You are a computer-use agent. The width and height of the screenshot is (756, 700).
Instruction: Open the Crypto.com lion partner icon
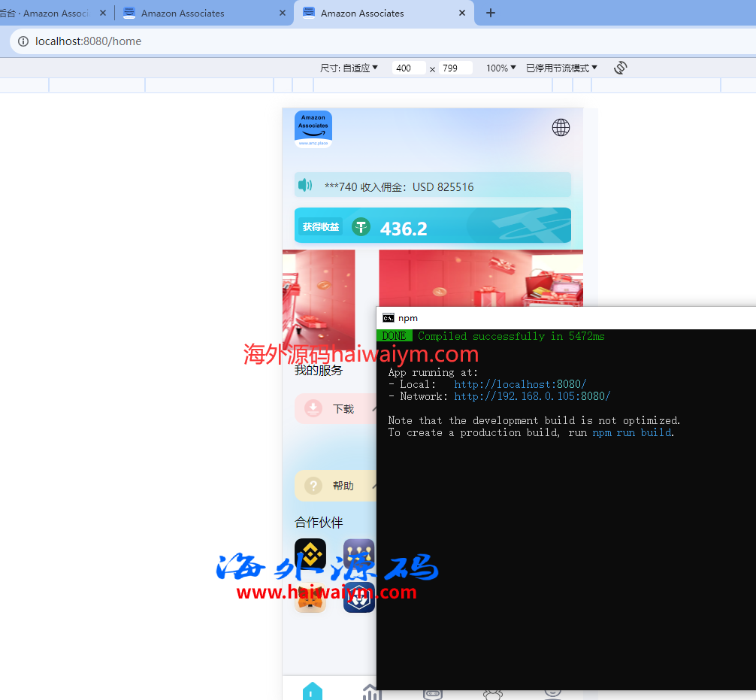(359, 598)
